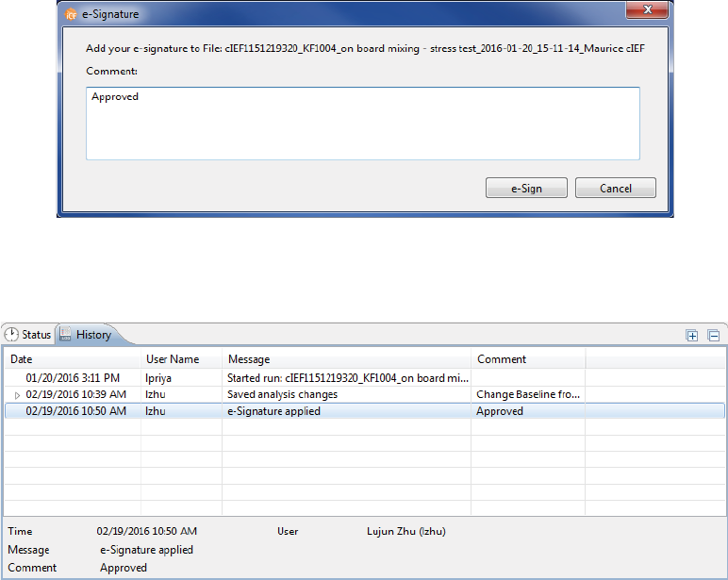Select the 02/19/2016 10:39 AM date cell
The width and height of the screenshot is (728, 580).
pos(75,394)
